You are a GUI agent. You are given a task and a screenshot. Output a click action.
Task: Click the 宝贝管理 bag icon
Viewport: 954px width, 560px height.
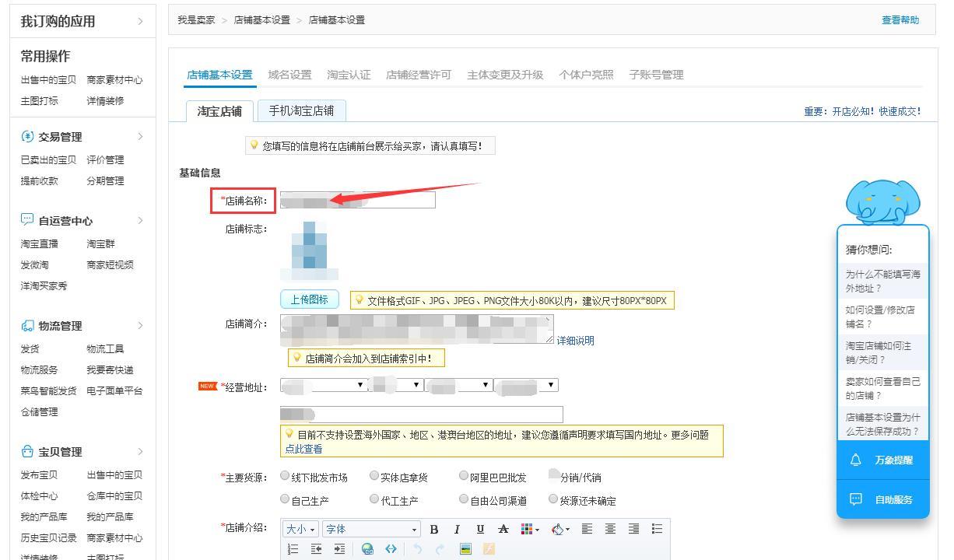(27, 452)
